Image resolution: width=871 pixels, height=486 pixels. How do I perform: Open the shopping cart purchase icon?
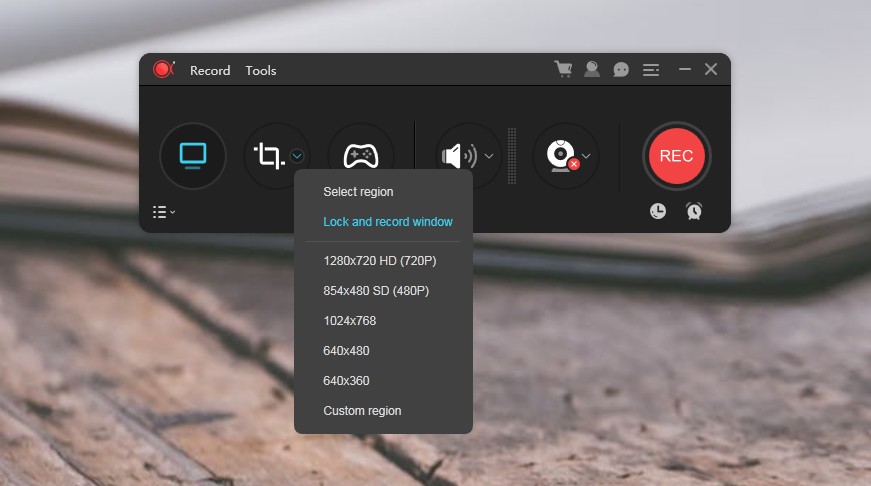click(563, 70)
